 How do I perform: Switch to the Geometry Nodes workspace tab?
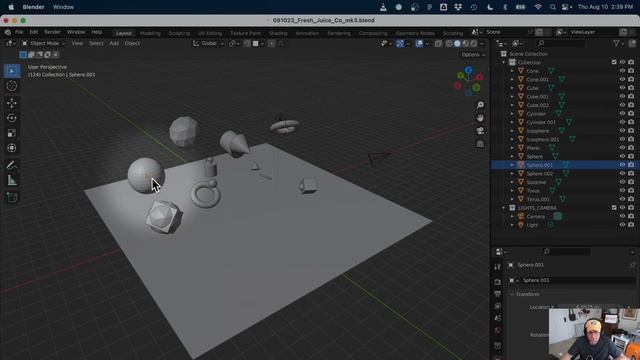(415, 33)
